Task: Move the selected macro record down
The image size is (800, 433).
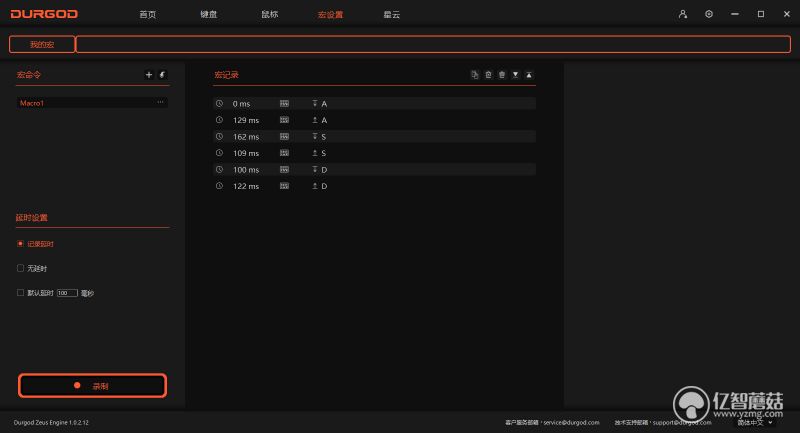Action: (516, 75)
